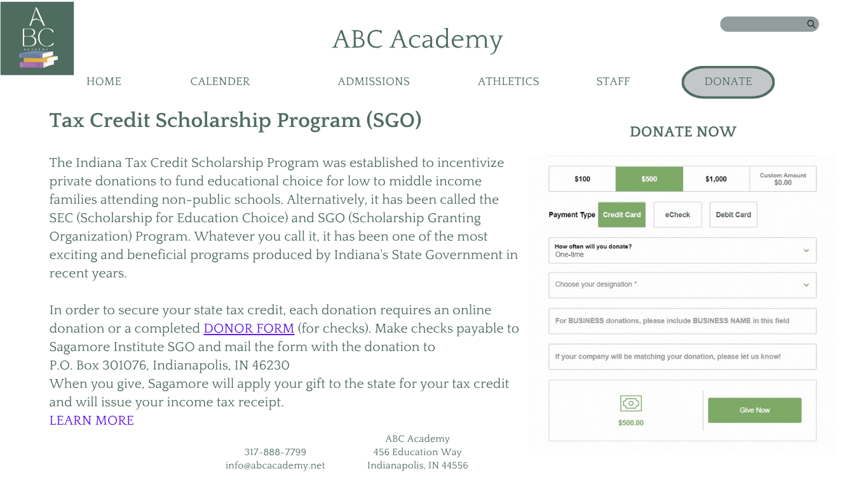The height and width of the screenshot is (492, 868).
Task: Expand the donation frequency dropdown
Action: (x=682, y=250)
